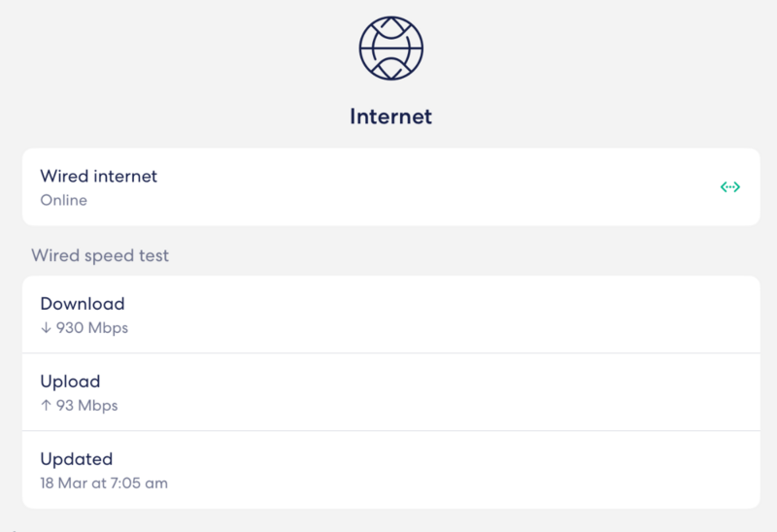Screen dimensions: 777x532
Task: Open the Wired internet row
Action: pos(390,187)
